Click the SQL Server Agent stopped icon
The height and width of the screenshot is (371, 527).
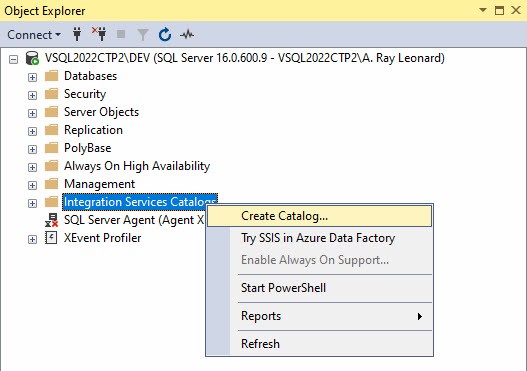[51, 220]
